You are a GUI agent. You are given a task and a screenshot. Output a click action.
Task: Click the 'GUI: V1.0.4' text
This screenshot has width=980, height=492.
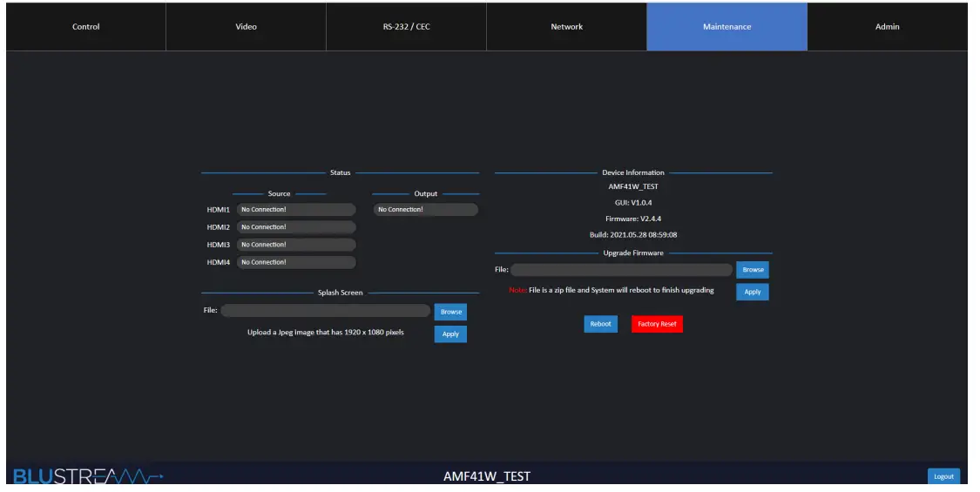633,203
